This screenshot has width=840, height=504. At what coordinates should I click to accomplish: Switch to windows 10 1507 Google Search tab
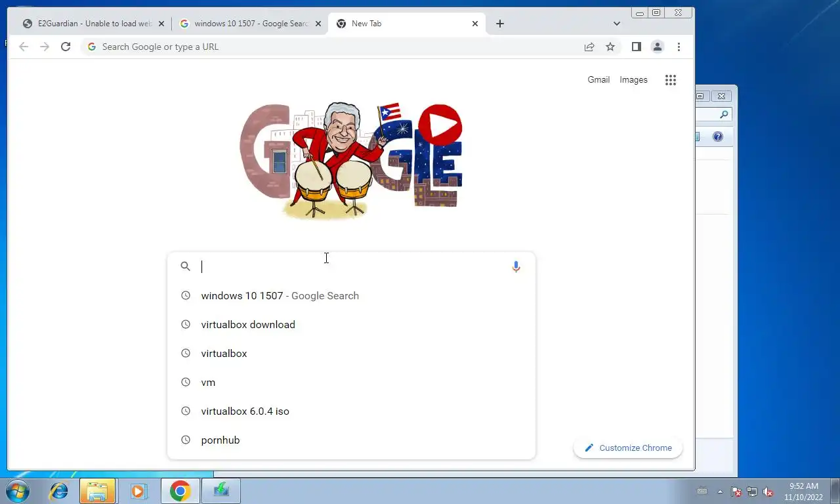click(249, 24)
